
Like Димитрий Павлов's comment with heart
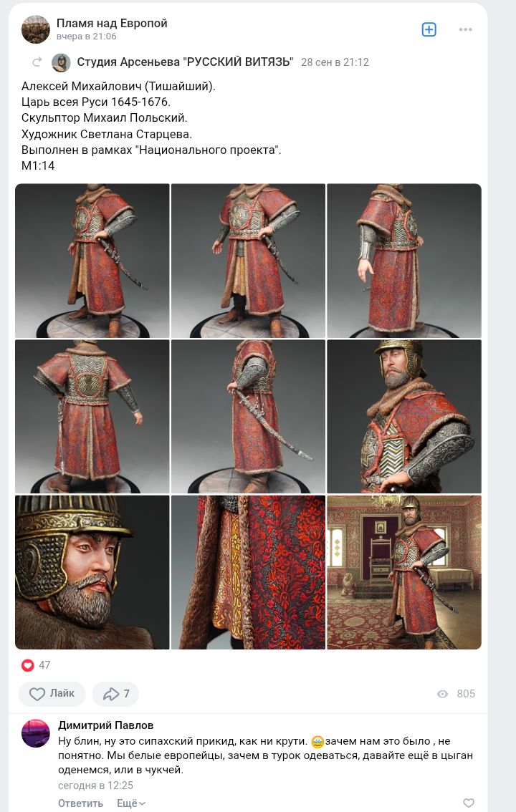click(468, 803)
